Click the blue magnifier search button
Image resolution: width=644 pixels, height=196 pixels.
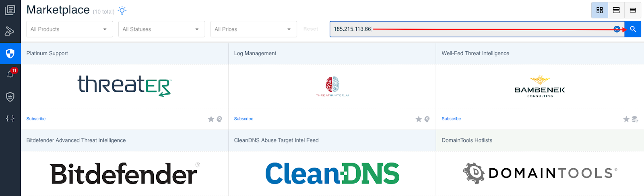click(633, 29)
